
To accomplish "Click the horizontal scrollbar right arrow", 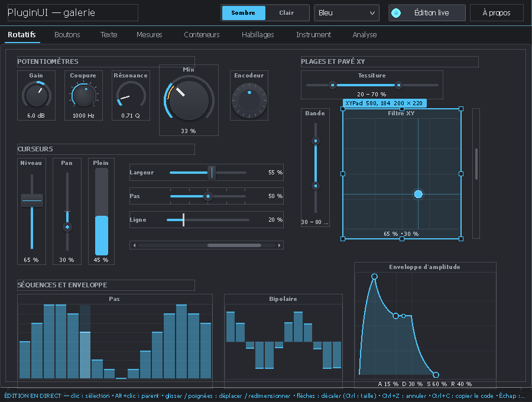I will [279, 245].
